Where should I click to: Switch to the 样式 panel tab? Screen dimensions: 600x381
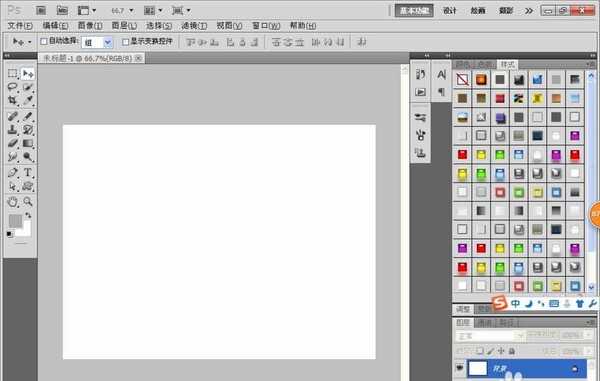tap(507, 64)
